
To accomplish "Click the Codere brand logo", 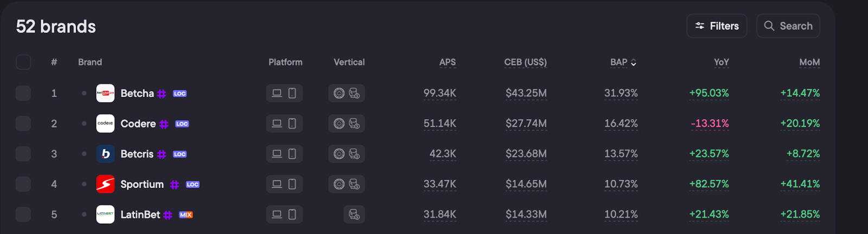I will click(105, 123).
